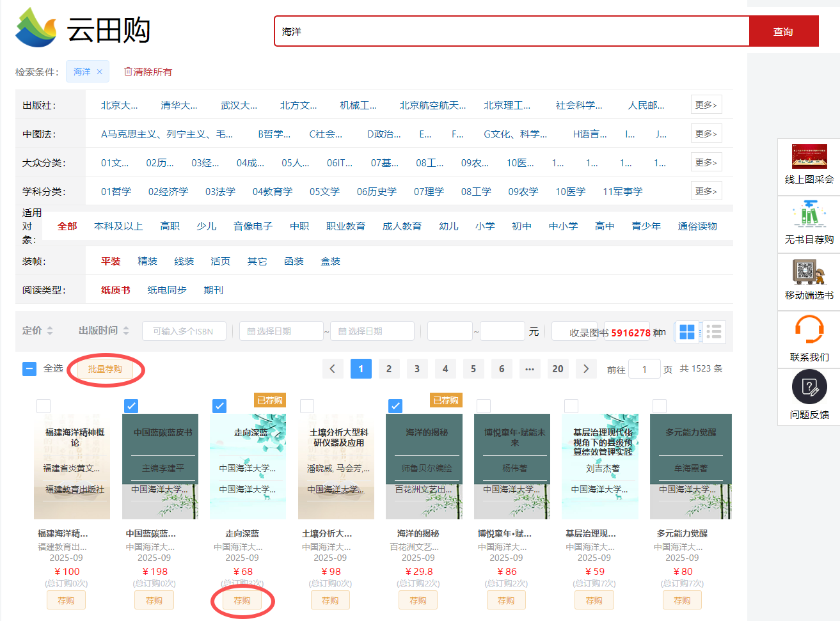Select 本科及以上 audience filter
This screenshot has height=621, width=840.
pyautogui.click(x=118, y=226)
